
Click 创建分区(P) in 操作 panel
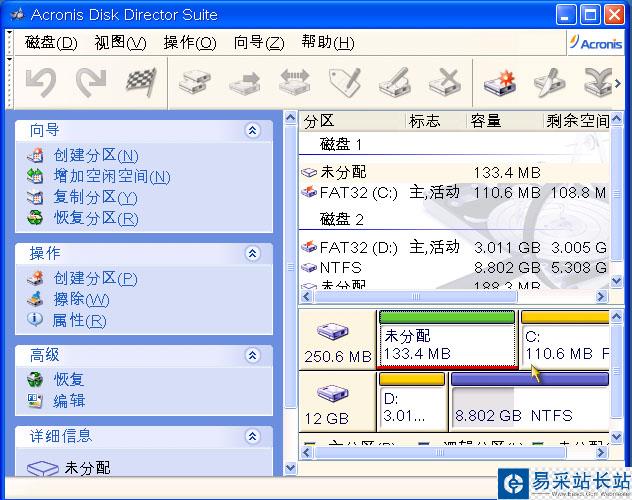[x=96, y=278]
